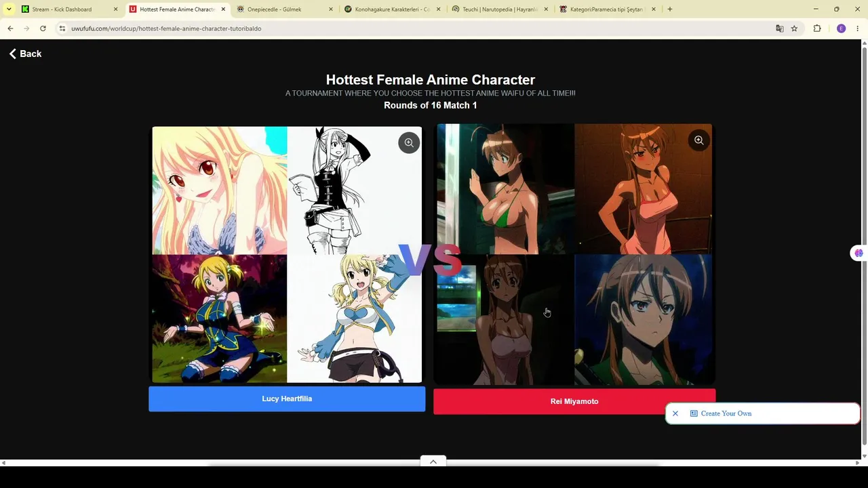Vote for Rei Miyamoto with the red button
This screenshot has height=488, width=868.
tap(574, 401)
